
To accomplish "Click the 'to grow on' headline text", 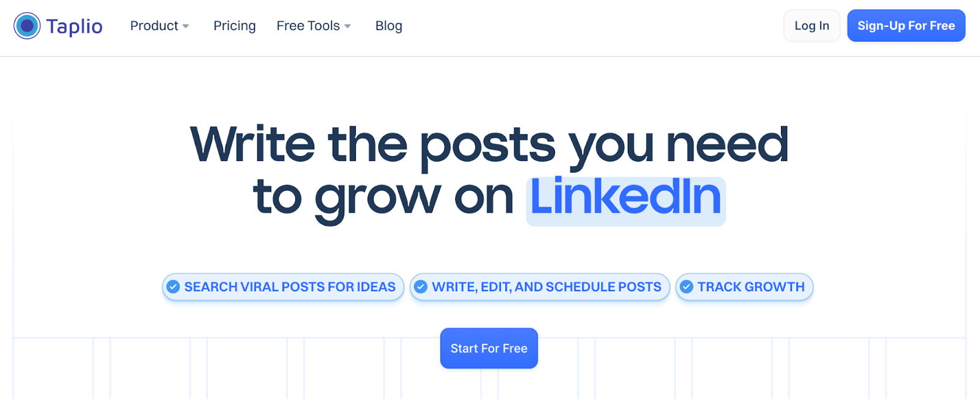I will tap(383, 198).
